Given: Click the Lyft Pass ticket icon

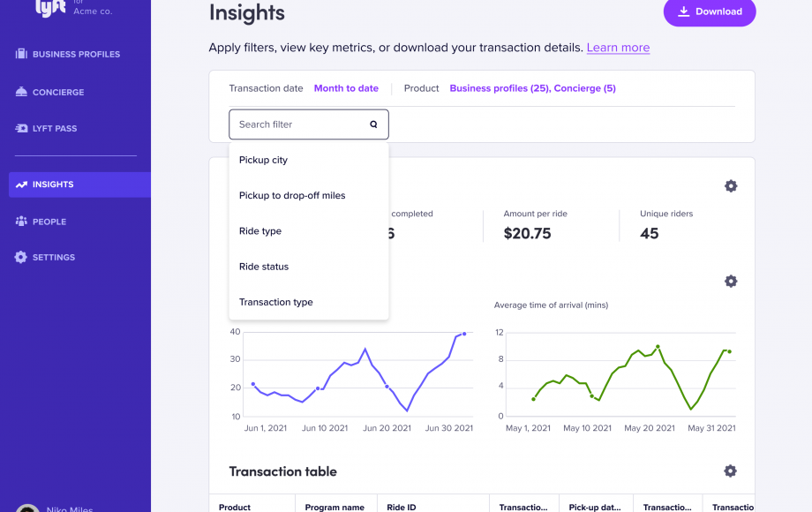Looking at the screenshot, I should click(x=21, y=129).
